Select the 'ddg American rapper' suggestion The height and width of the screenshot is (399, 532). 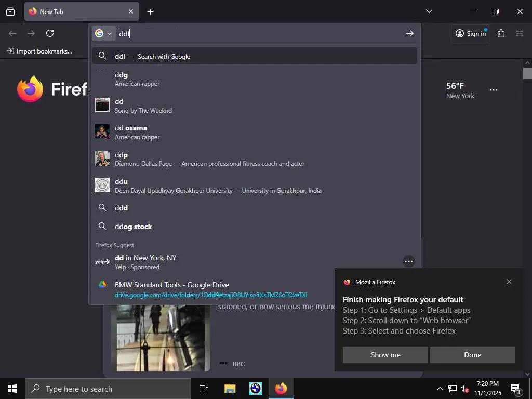(255, 79)
